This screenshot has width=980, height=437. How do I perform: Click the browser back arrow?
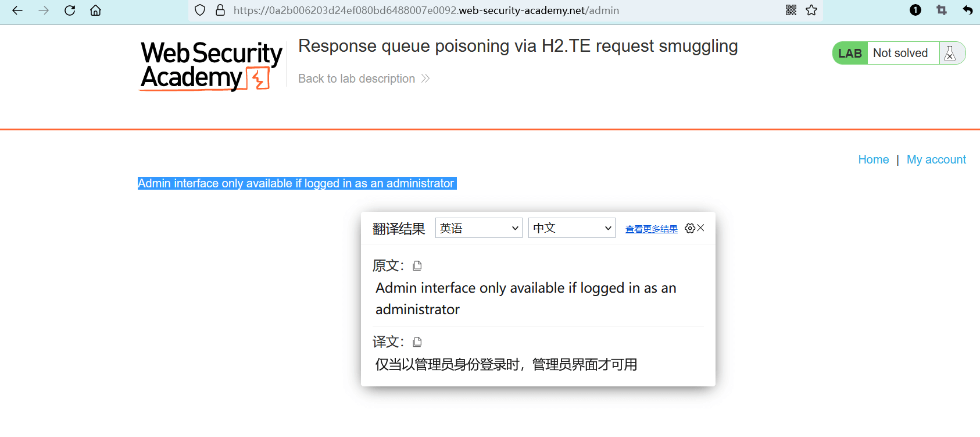[17, 10]
